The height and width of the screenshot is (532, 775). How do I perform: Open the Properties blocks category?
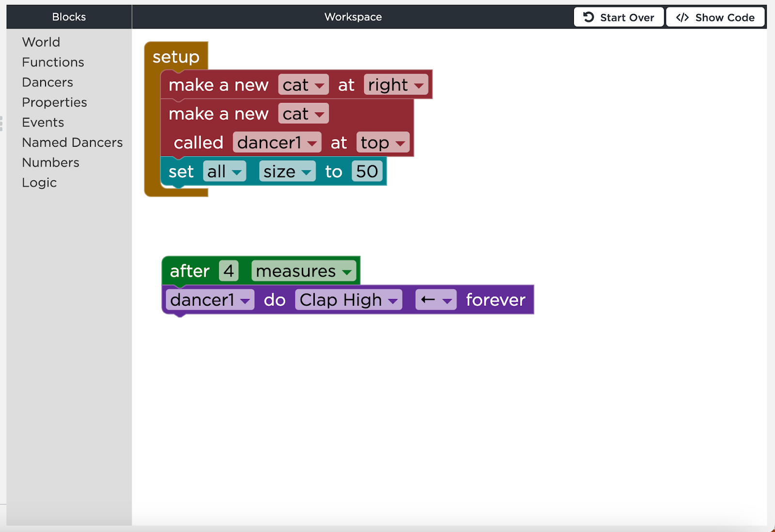click(x=54, y=102)
